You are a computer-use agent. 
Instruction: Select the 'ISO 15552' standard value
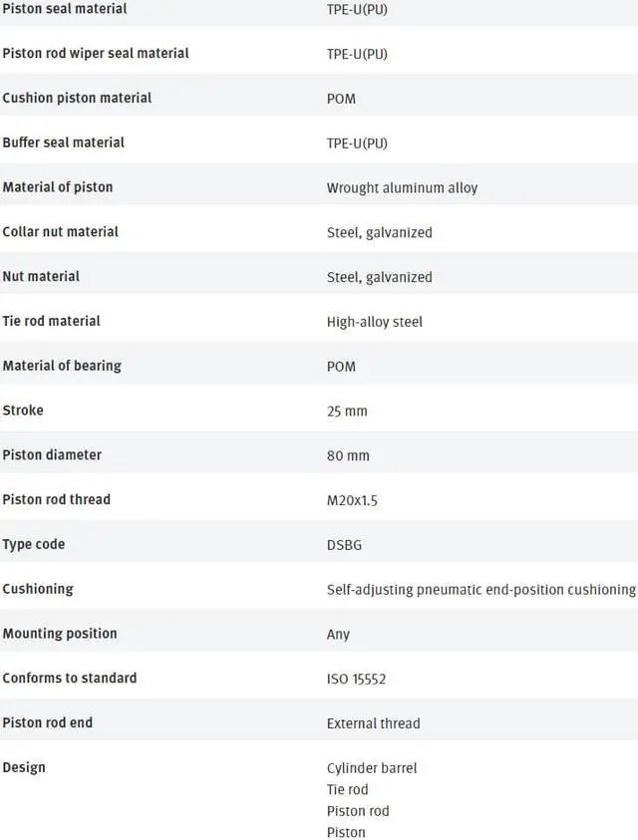point(356,679)
